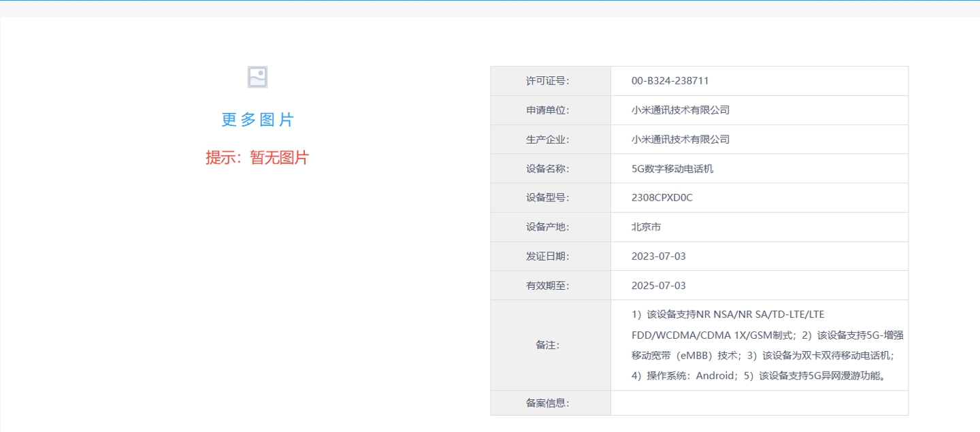Click the 申请单位 label cell
980x432 pixels.
point(547,110)
